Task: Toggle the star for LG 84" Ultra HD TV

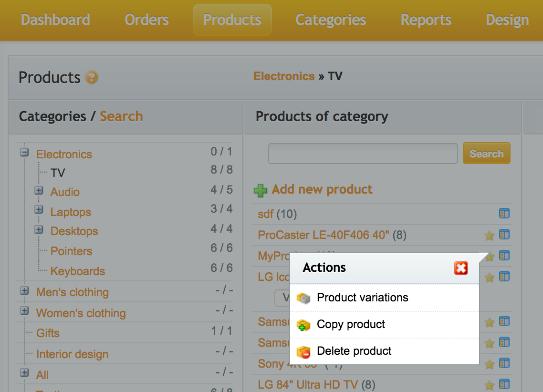Action: 489,385
